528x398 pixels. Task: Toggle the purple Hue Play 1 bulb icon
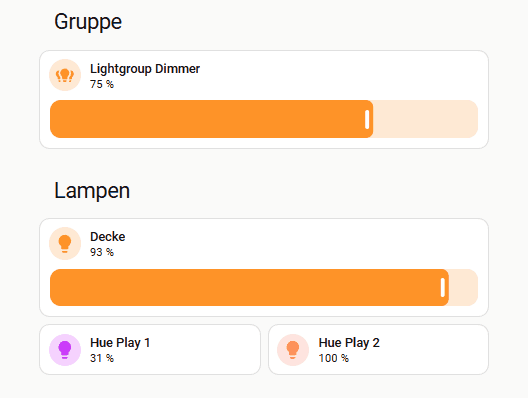pos(65,350)
